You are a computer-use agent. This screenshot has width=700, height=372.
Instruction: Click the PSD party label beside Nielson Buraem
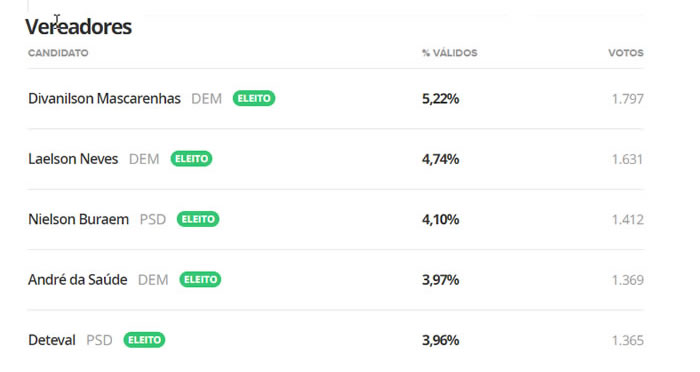(153, 220)
